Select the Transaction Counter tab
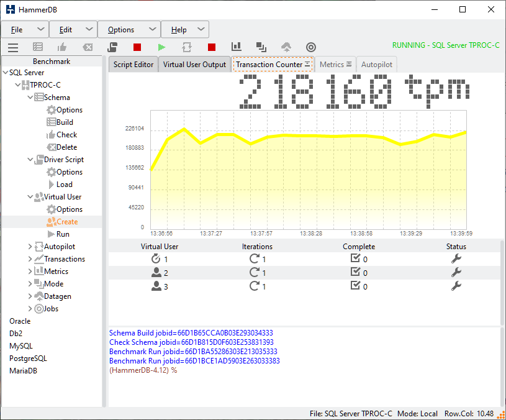This screenshot has width=506, height=420. [273, 64]
